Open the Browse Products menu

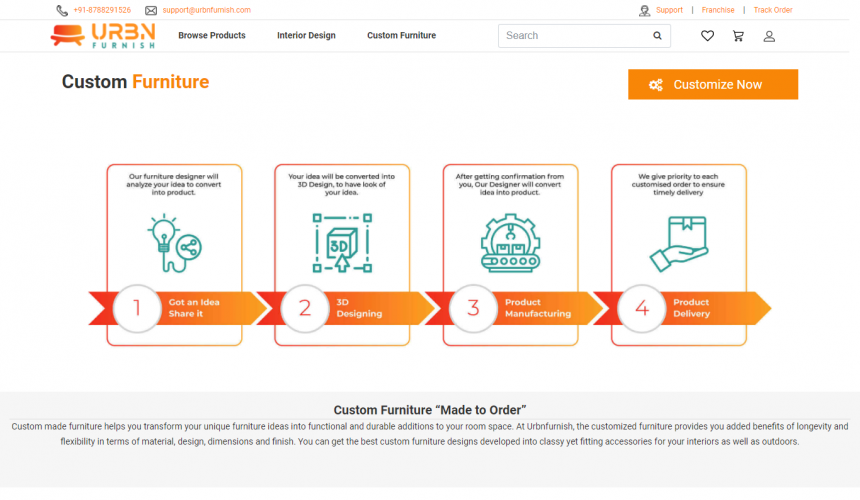pyautogui.click(x=212, y=36)
